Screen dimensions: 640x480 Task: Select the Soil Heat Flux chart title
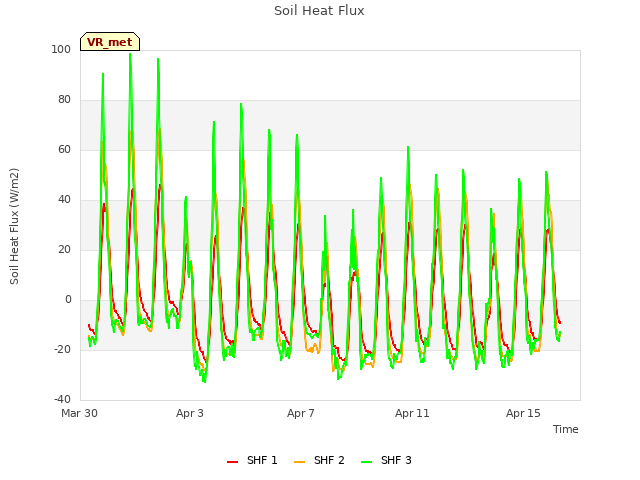319,11
